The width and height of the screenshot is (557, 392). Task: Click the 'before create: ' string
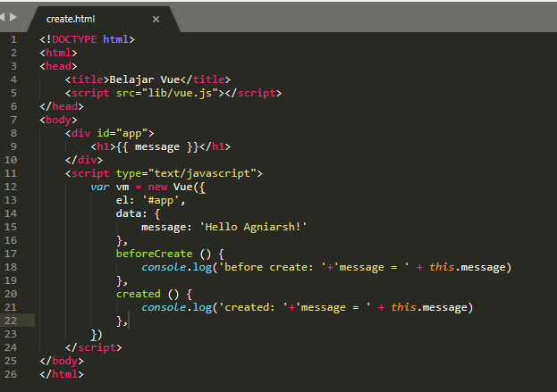273,267
